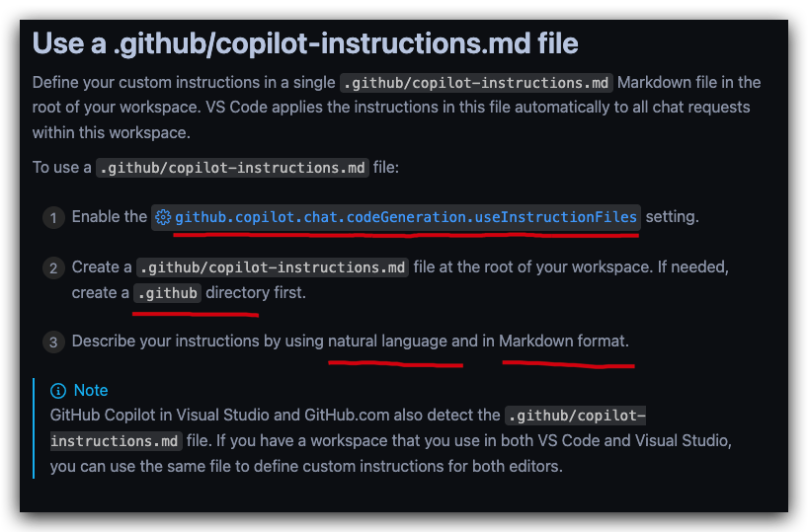808x532 pixels.
Task: Click the code snippet in the 'Define your custom' paragraph
Action: pyautogui.click(x=476, y=83)
